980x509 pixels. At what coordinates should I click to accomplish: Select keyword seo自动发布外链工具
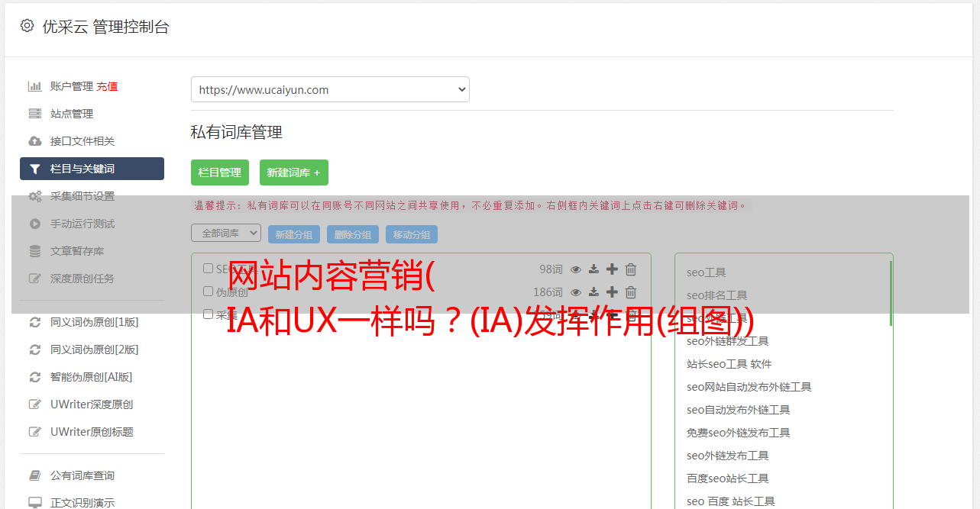click(x=739, y=410)
